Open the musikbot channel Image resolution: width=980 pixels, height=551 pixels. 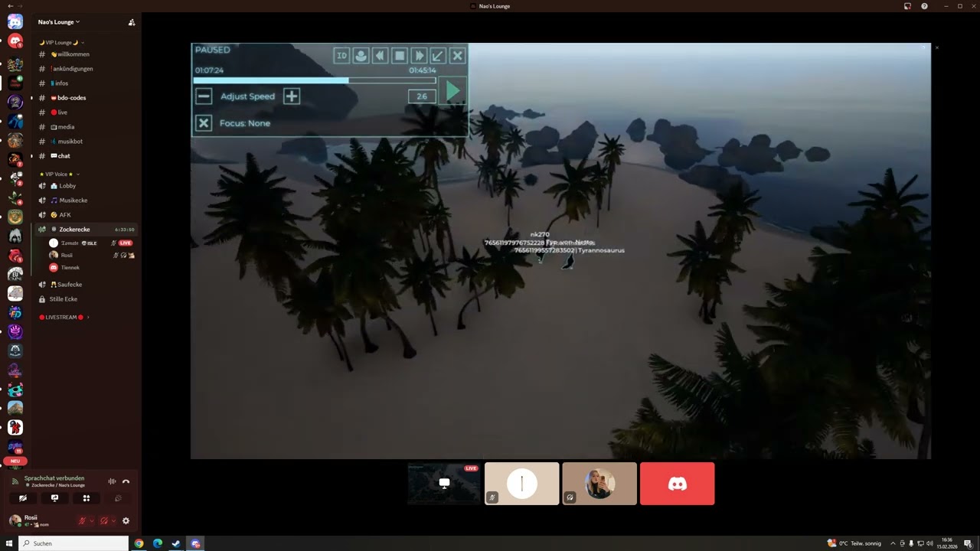[x=87, y=142]
